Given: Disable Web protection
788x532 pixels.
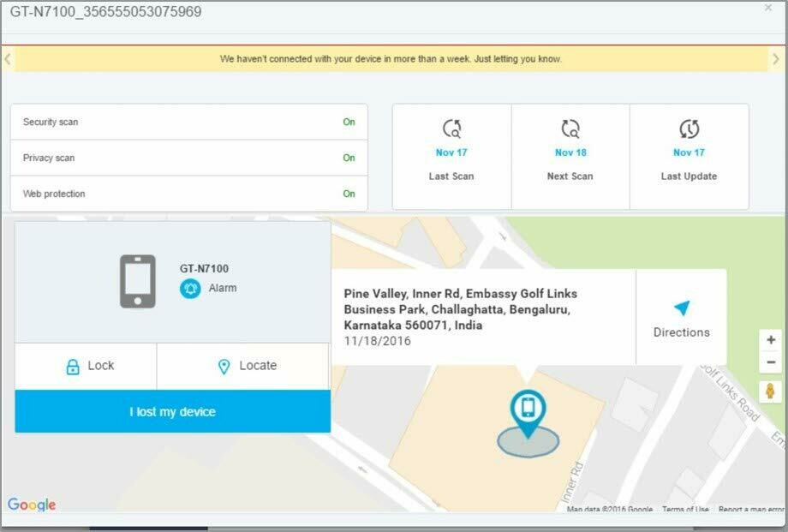Looking at the screenshot, I should [x=349, y=194].
